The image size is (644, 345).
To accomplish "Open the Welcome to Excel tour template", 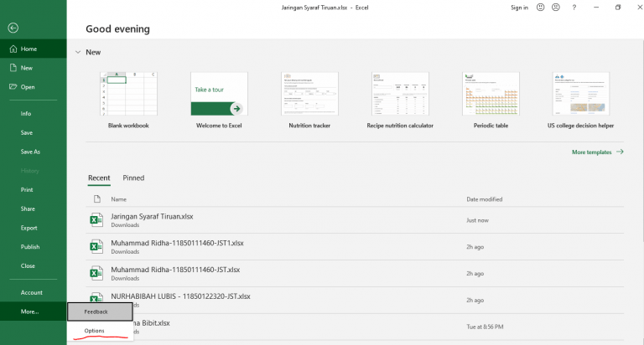I will point(219,100).
